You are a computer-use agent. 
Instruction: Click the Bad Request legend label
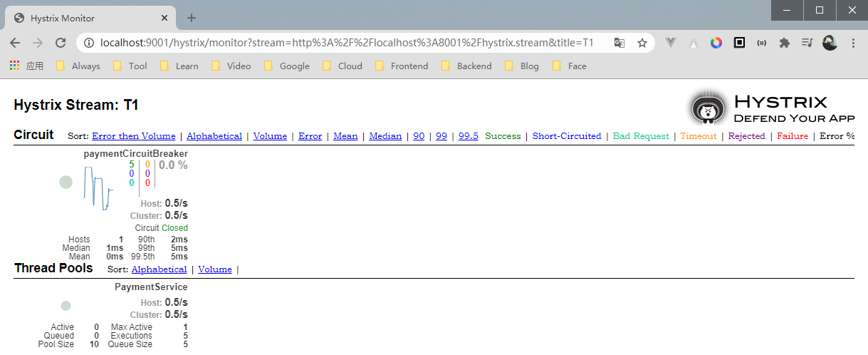tap(641, 136)
